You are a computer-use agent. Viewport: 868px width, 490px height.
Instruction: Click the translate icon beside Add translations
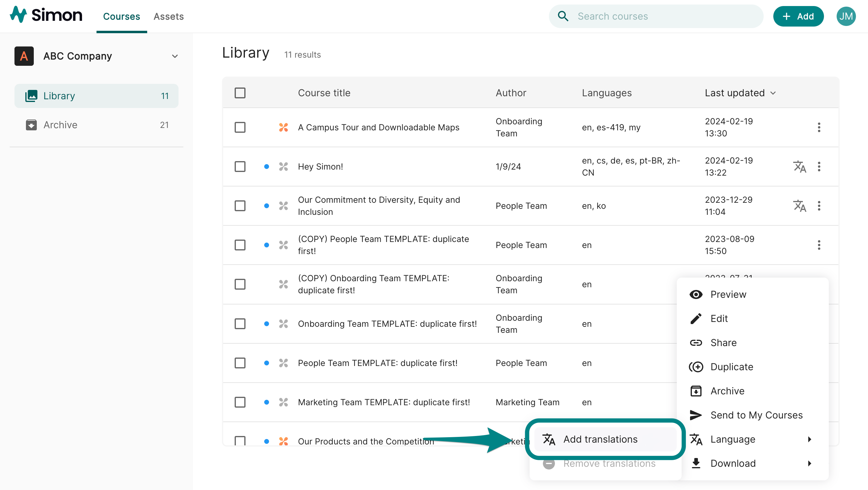point(549,439)
